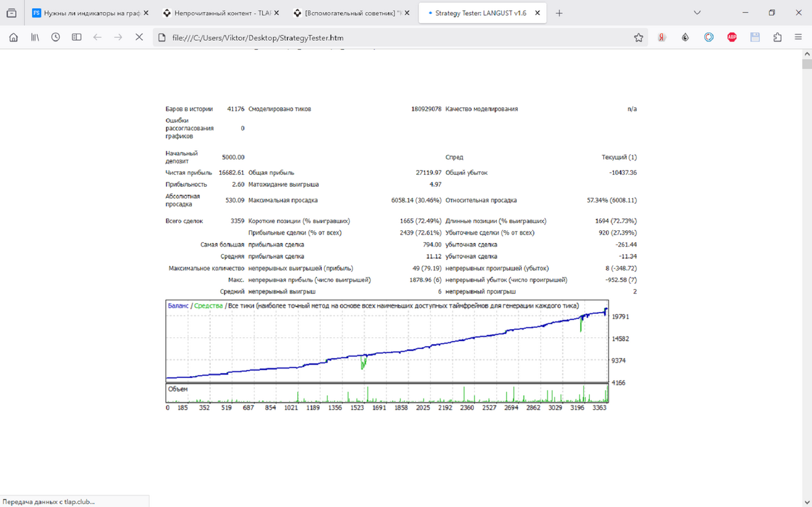Open Firefox View from the tab strip

pyautogui.click(x=11, y=13)
